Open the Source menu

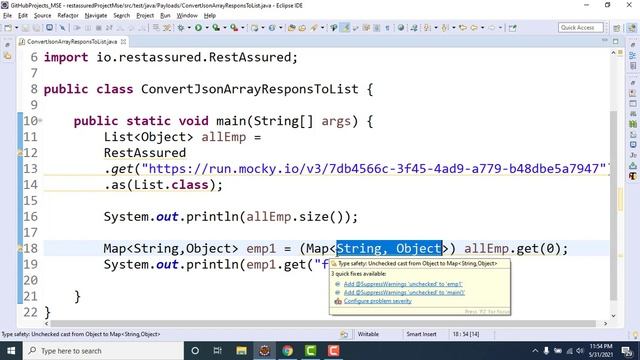click(x=42, y=16)
